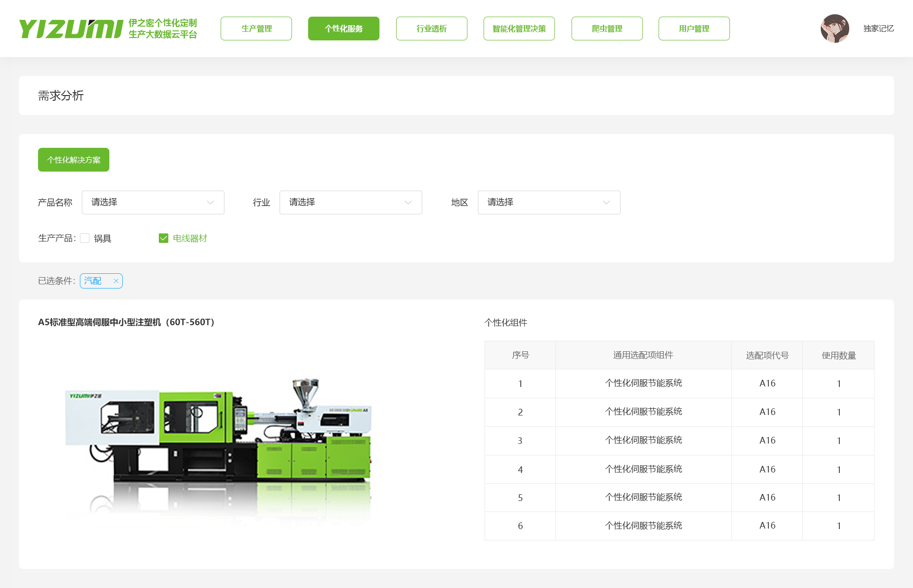Switch to 智能化管理决策 menu
913x588 pixels.
click(x=519, y=29)
